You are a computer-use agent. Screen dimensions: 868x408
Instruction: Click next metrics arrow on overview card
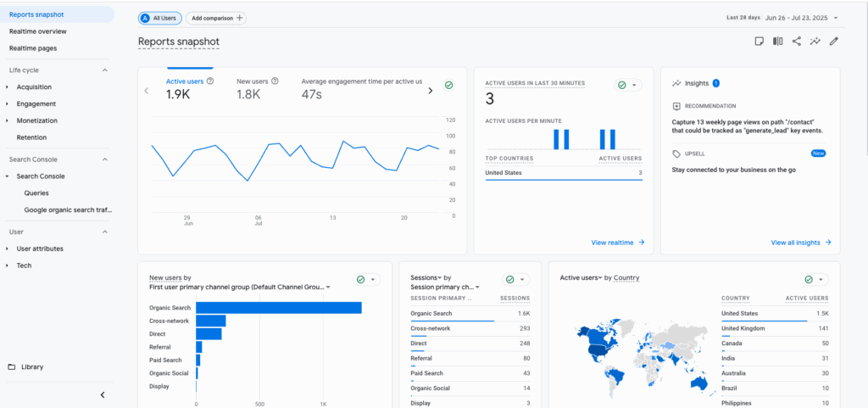[x=430, y=90]
